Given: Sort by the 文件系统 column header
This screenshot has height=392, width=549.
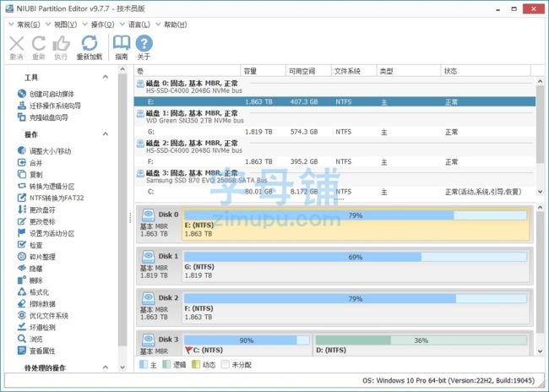Looking at the screenshot, I should click(354, 71).
